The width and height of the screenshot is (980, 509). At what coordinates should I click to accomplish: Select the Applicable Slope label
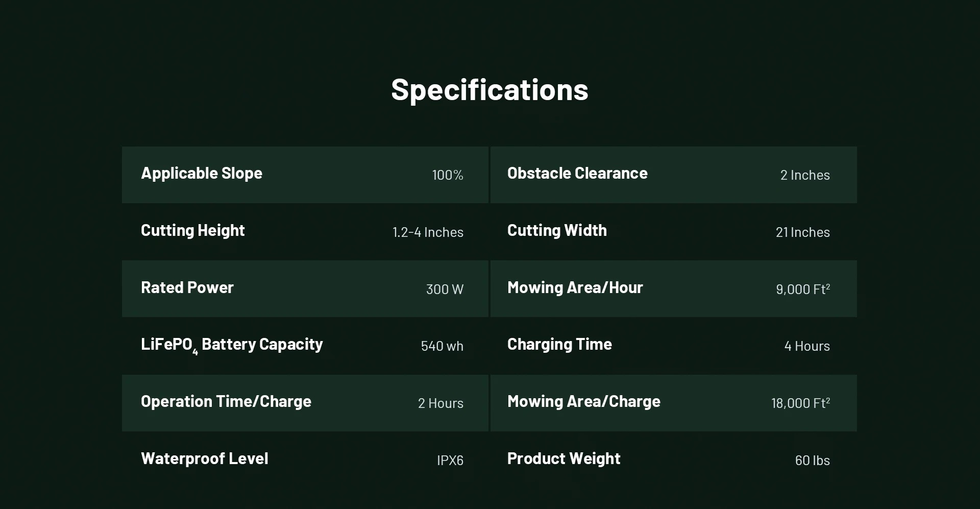coord(202,174)
